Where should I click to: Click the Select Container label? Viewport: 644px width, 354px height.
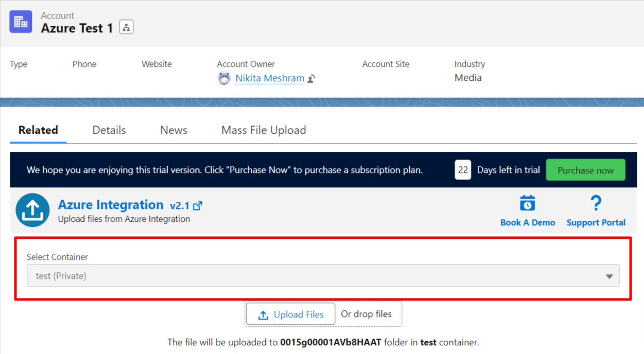click(57, 257)
